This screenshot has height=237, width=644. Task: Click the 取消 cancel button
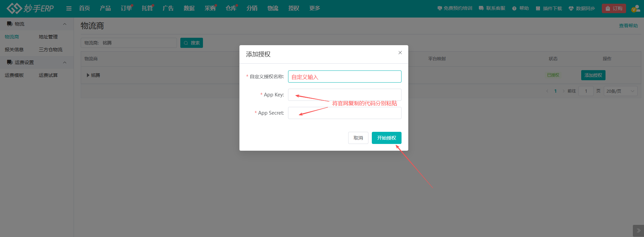click(x=358, y=138)
